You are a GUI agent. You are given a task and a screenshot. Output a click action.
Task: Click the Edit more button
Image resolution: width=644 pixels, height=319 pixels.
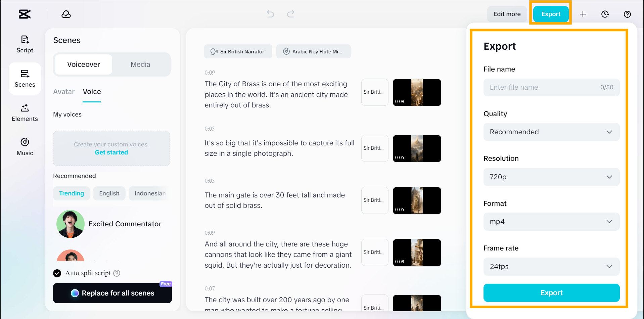point(507,14)
